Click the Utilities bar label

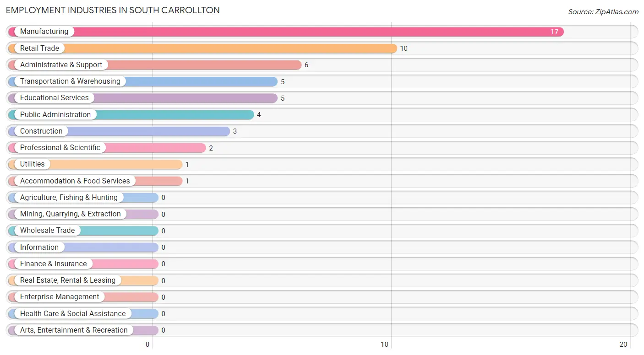[x=33, y=164]
